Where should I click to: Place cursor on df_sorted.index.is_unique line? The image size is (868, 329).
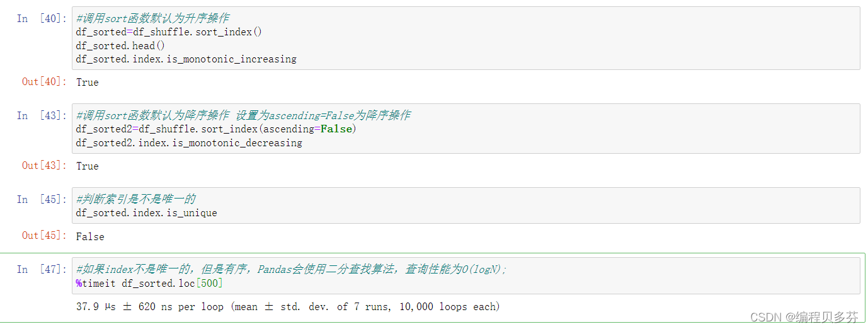tap(146, 213)
